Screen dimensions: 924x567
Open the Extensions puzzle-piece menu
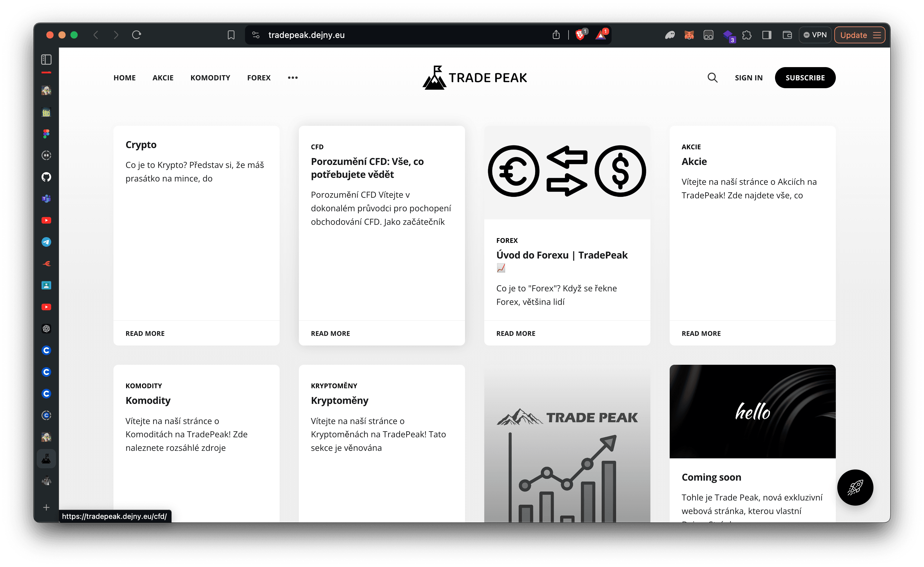tap(747, 35)
